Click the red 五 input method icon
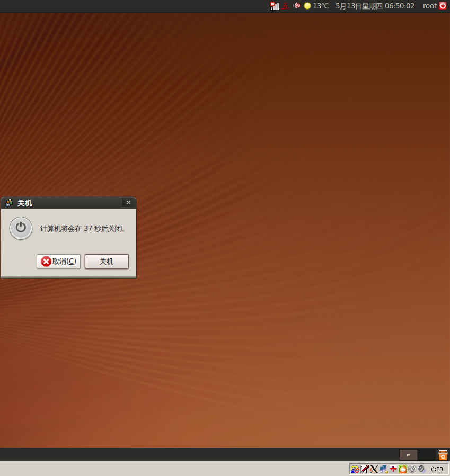 [x=286, y=6]
